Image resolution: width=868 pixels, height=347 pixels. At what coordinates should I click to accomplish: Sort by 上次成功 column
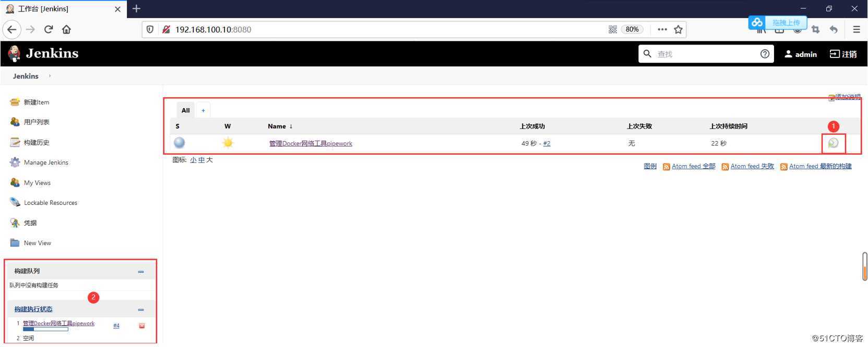click(532, 126)
